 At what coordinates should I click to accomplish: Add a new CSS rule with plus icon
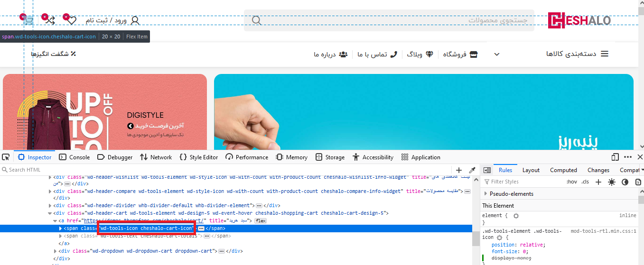(x=598, y=182)
